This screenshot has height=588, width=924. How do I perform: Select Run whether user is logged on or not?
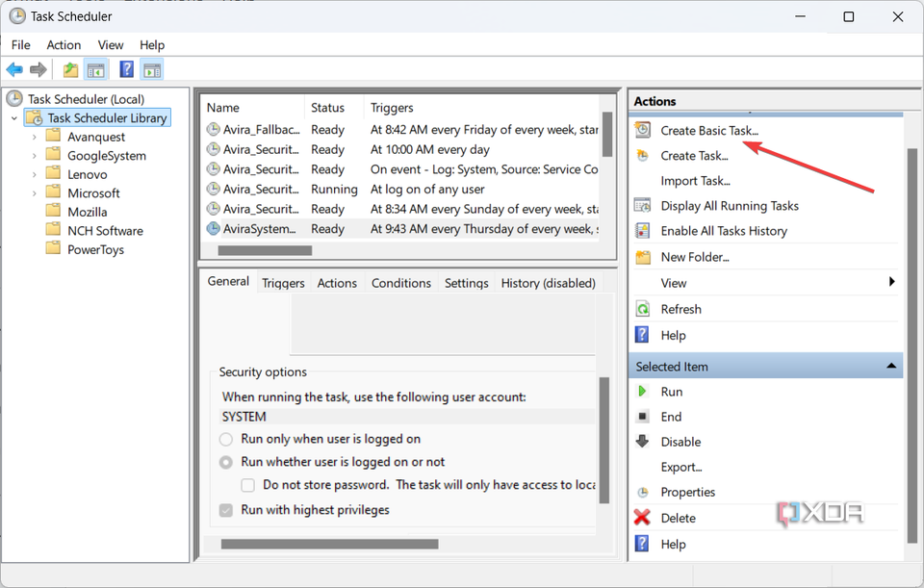225,461
